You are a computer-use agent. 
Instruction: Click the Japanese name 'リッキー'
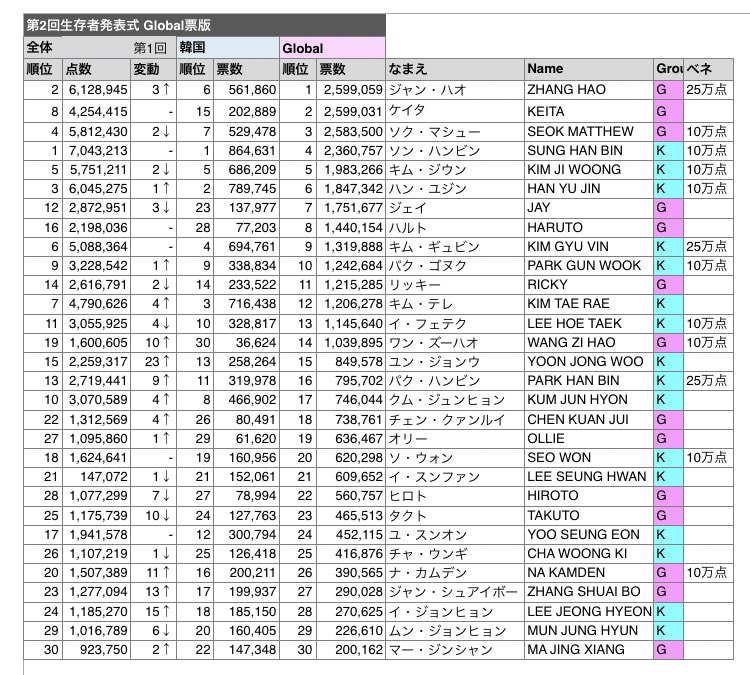[455, 285]
